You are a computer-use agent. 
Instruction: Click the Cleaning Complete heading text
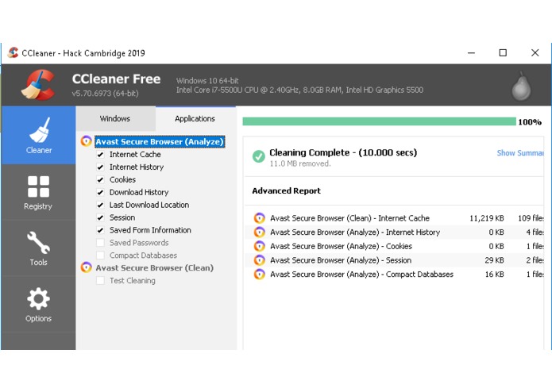click(343, 152)
